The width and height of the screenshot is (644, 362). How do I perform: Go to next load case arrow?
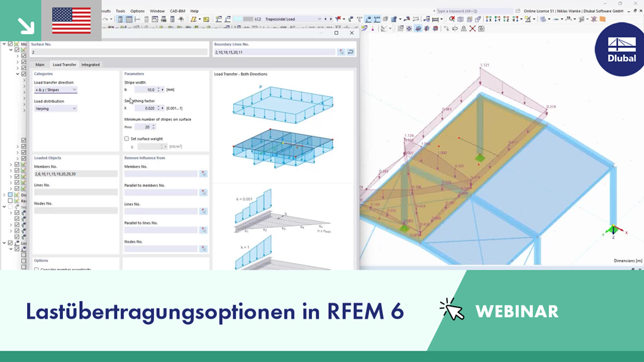tap(331, 19)
